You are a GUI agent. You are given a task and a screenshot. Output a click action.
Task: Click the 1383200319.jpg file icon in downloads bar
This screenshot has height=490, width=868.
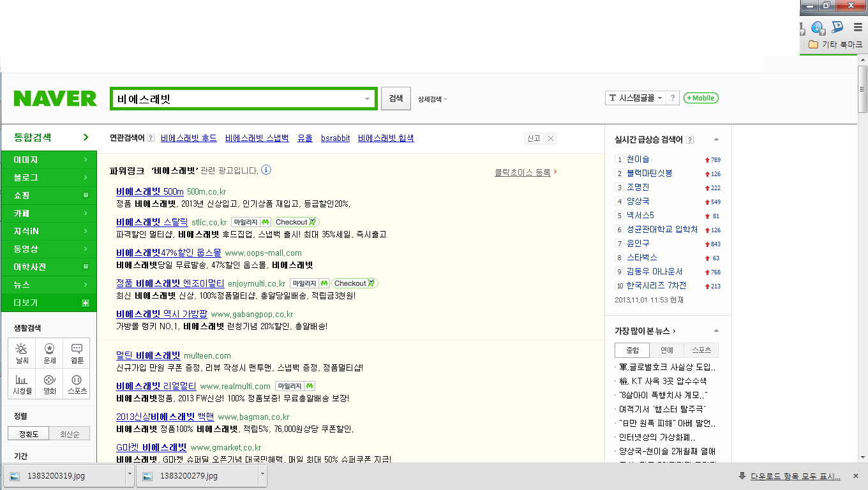[x=15, y=476]
